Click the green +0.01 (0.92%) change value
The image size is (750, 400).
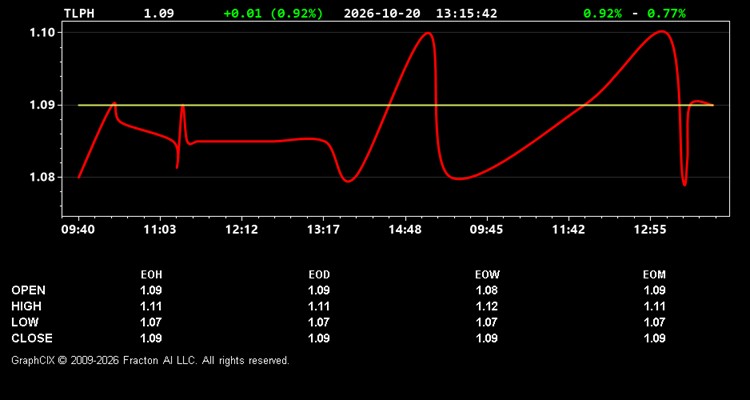coord(273,13)
